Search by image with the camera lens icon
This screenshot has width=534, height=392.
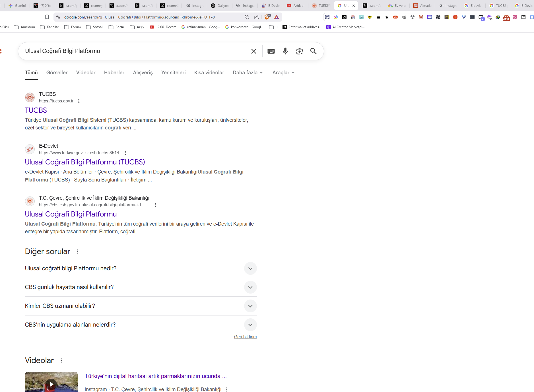point(299,51)
